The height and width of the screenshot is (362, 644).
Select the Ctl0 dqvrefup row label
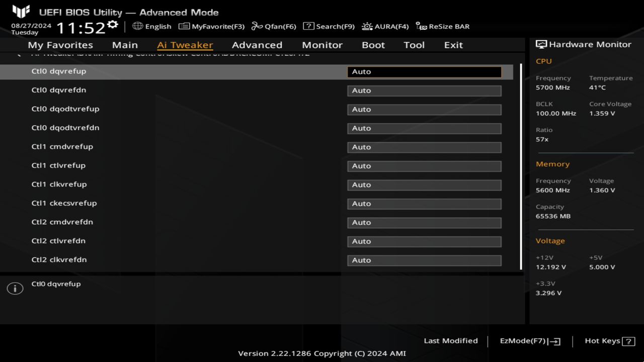[58, 71]
